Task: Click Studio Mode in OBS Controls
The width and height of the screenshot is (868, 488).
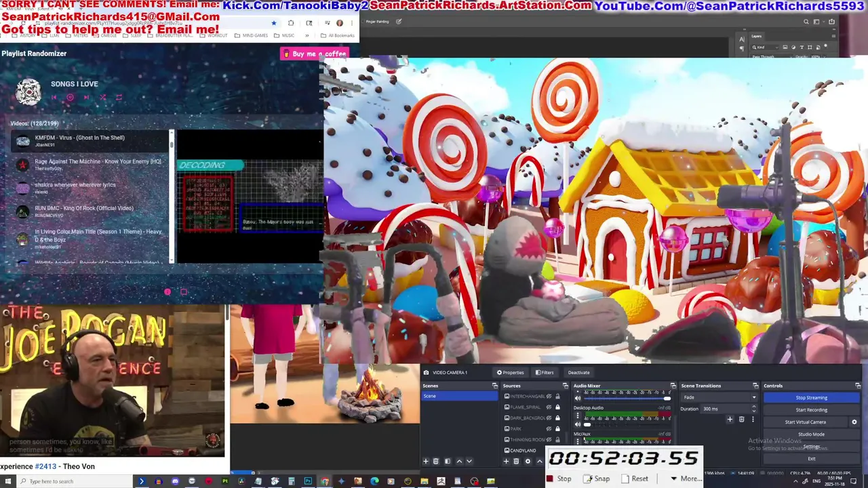Action: (x=811, y=434)
